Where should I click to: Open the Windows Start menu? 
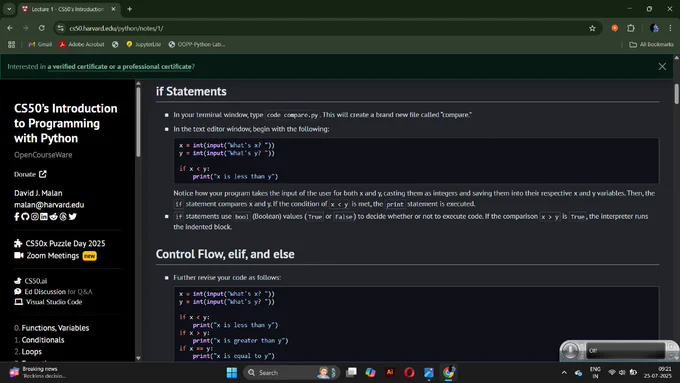click(232, 373)
